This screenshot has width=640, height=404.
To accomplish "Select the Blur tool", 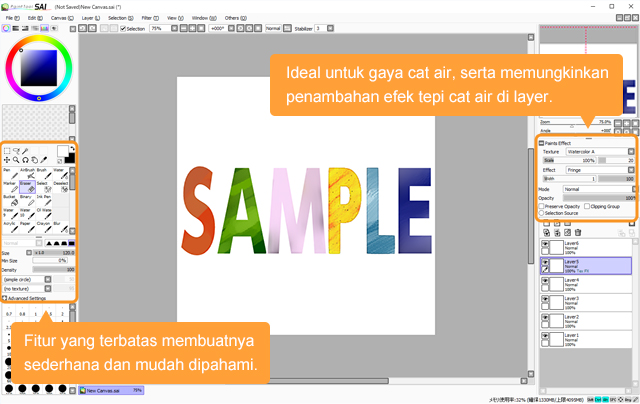I will [x=62, y=228].
